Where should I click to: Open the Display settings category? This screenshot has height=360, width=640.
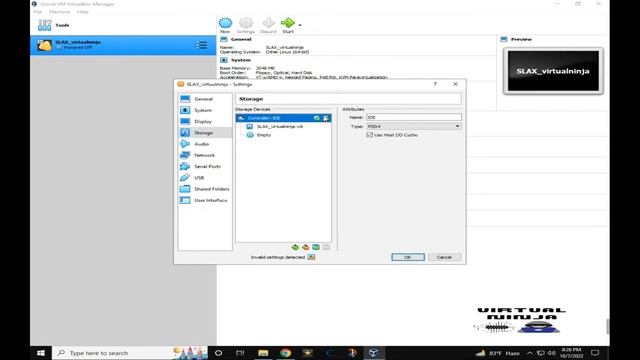204,122
